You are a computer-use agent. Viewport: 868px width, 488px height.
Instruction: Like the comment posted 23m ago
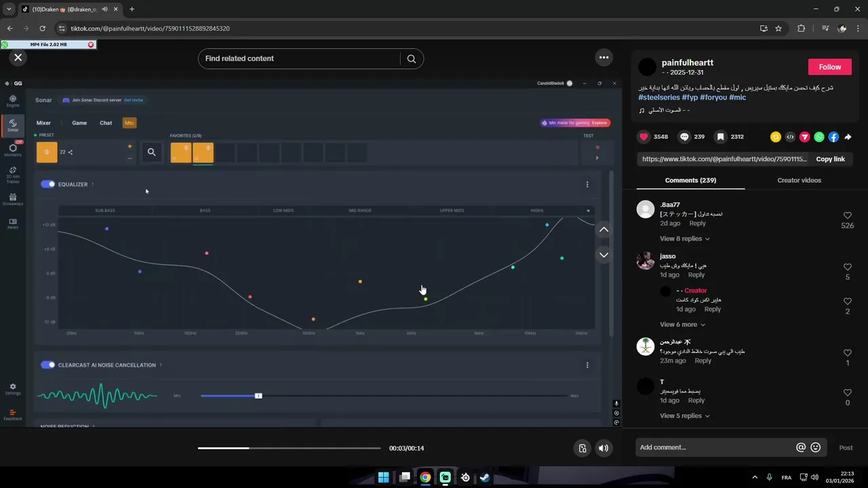pyautogui.click(x=848, y=353)
